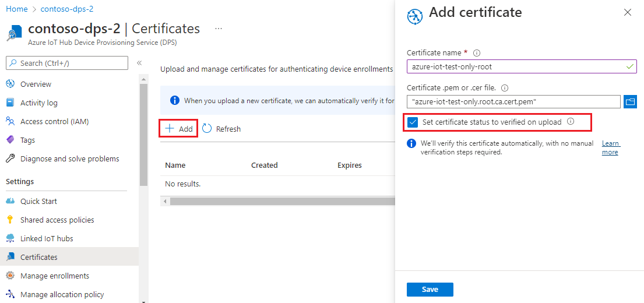Toggle Set certificate status to verified checkbox
This screenshot has height=303, width=644.
[x=413, y=122]
